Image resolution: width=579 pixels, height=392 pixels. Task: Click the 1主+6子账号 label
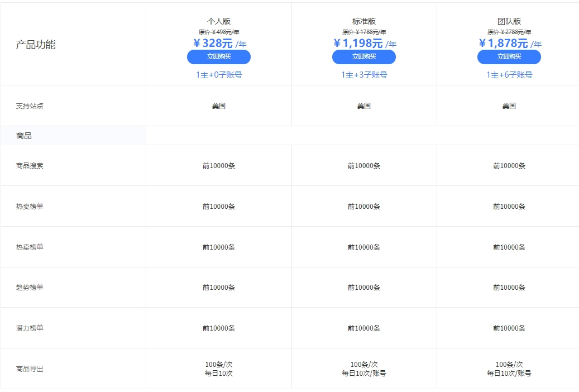pos(509,75)
